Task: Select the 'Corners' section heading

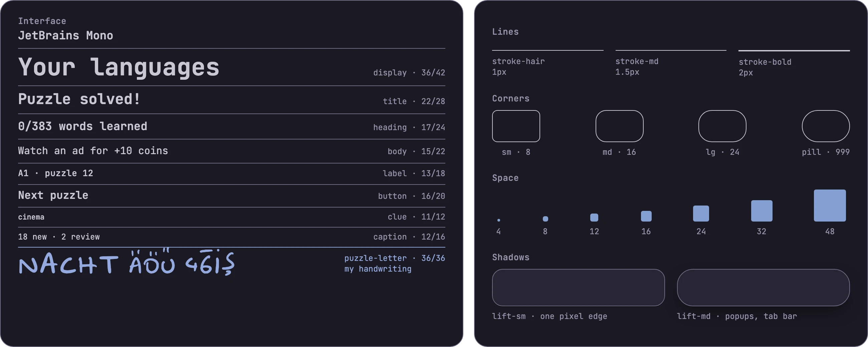Action: point(510,98)
